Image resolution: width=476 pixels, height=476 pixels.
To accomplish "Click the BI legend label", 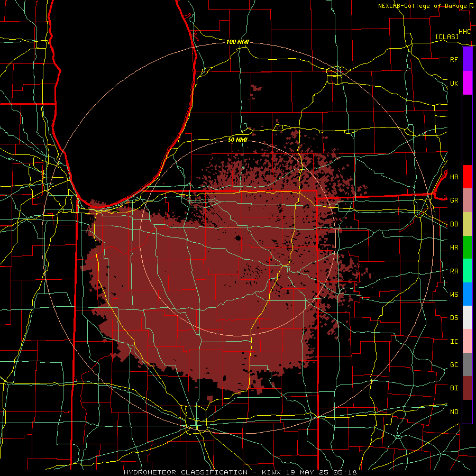I will 454,388.
